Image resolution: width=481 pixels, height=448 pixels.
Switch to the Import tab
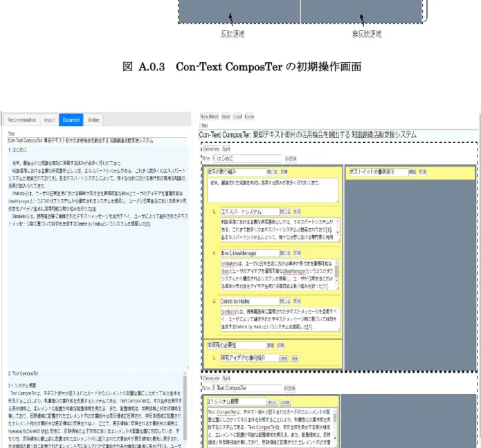click(x=49, y=120)
